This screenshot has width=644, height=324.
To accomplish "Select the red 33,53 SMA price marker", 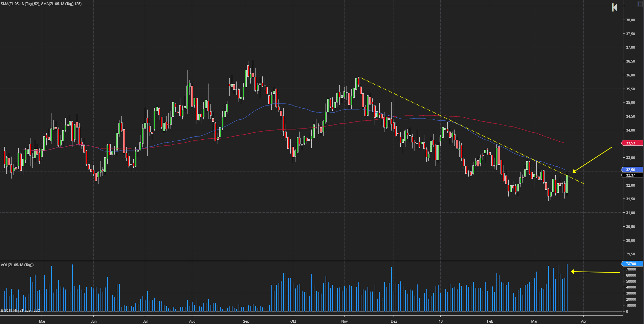I will tap(632, 143).
